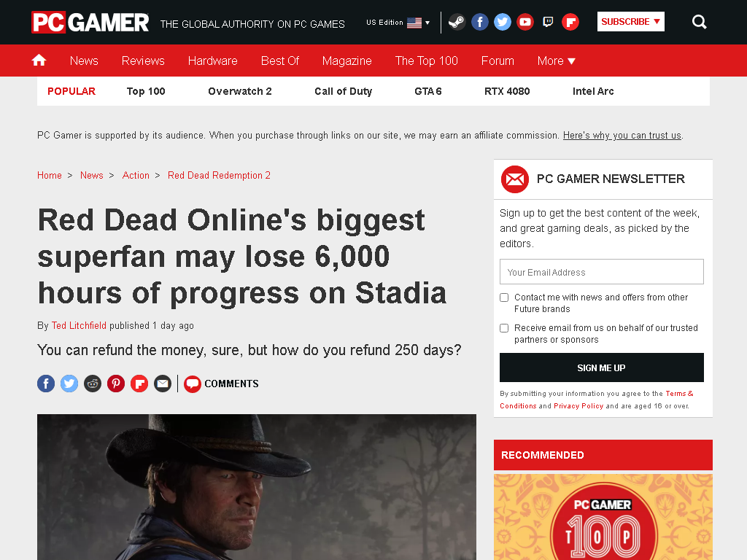Click the SIGN ME UP button
Viewport: 747px width, 560px height.
coord(601,367)
